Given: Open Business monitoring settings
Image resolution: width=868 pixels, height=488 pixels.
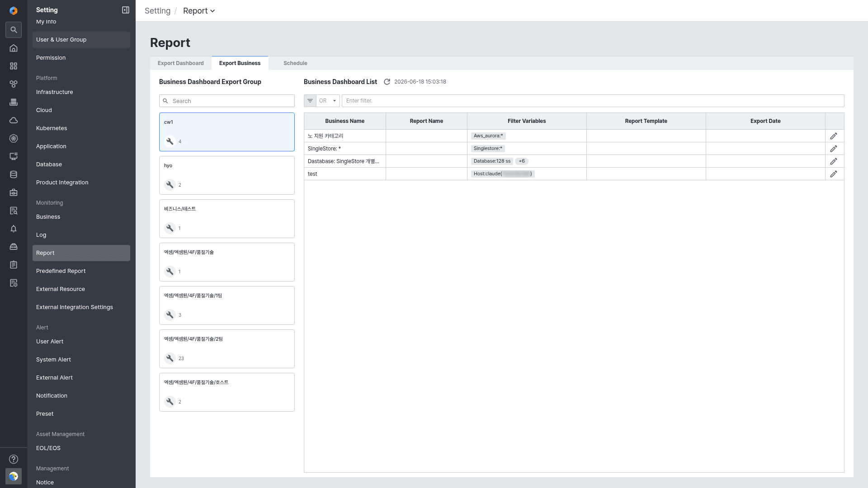Looking at the screenshot, I should coord(81,217).
